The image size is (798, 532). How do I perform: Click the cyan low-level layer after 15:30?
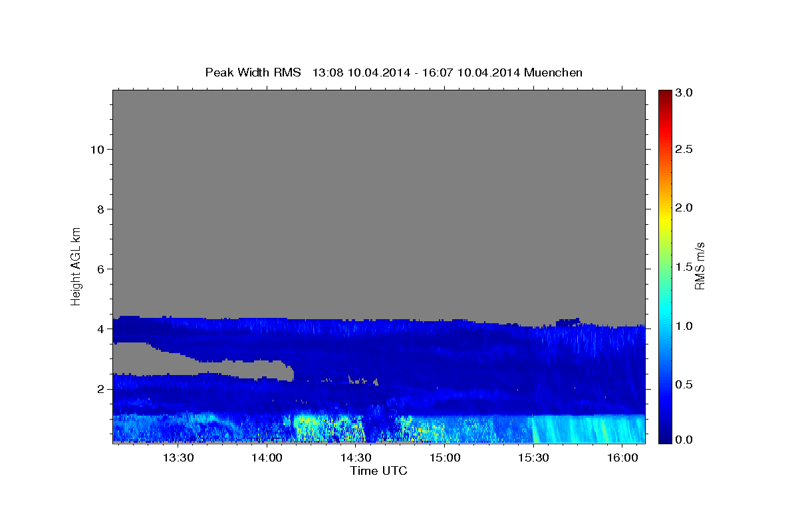click(x=589, y=428)
